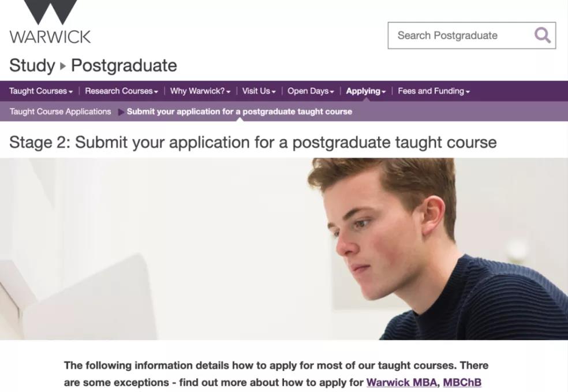This screenshot has width=568, height=392.
Task: Click the Postgraduate heading link
Action: pyautogui.click(x=124, y=66)
